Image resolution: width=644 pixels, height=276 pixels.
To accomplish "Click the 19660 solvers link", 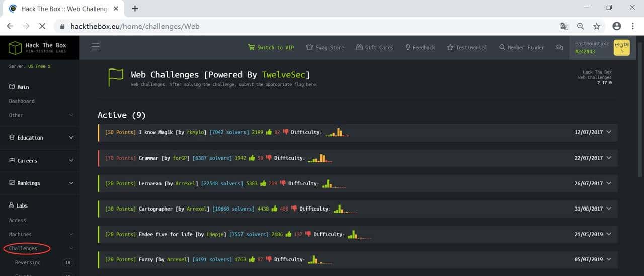I will [x=235, y=209].
